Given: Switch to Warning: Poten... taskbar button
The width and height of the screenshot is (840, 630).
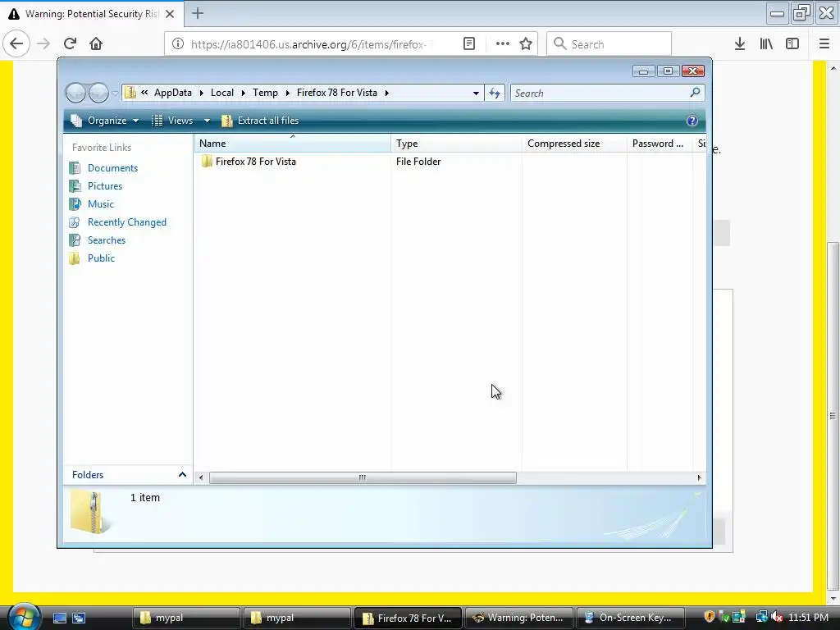Looking at the screenshot, I should [x=518, y=618].
